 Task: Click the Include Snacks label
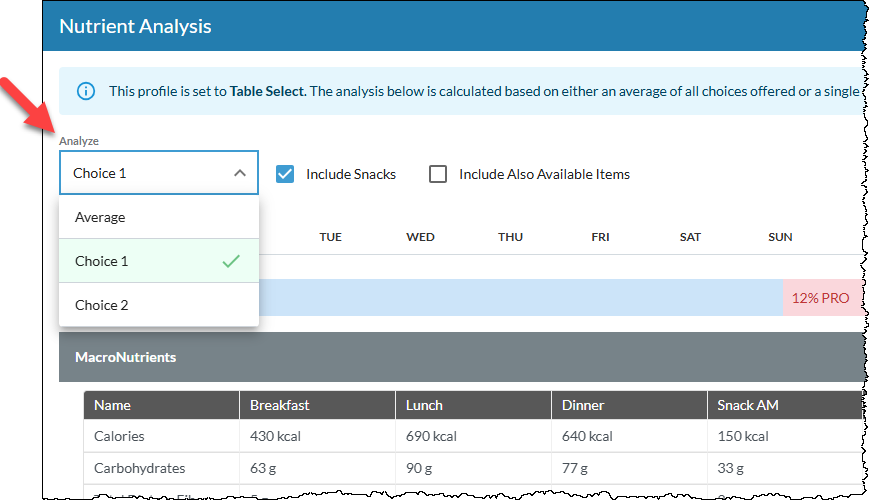click(x=351, y=174)
